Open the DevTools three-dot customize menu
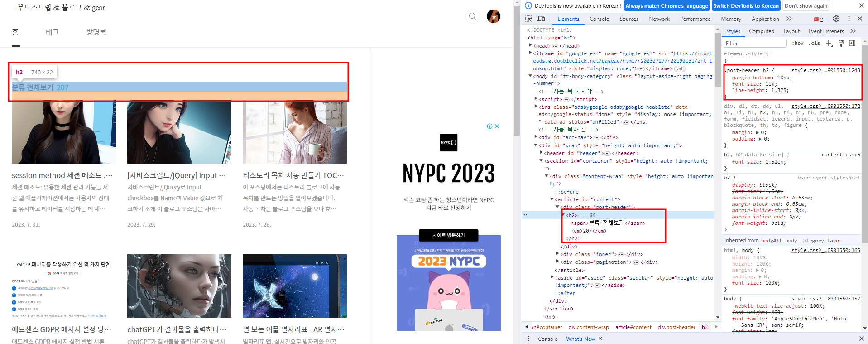868x344 pixels. [x=849, y=19]
